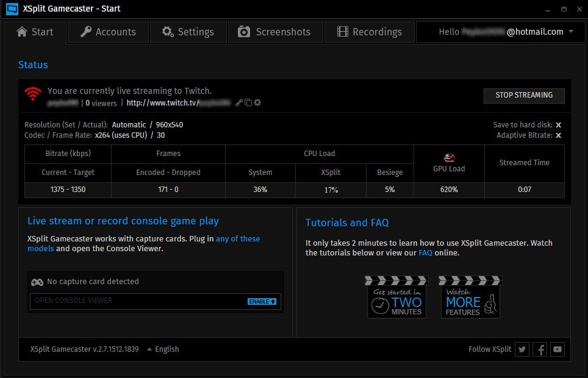Open the Settings tab
This screenshot has height=378, width=588.
[x=188, y=32]
